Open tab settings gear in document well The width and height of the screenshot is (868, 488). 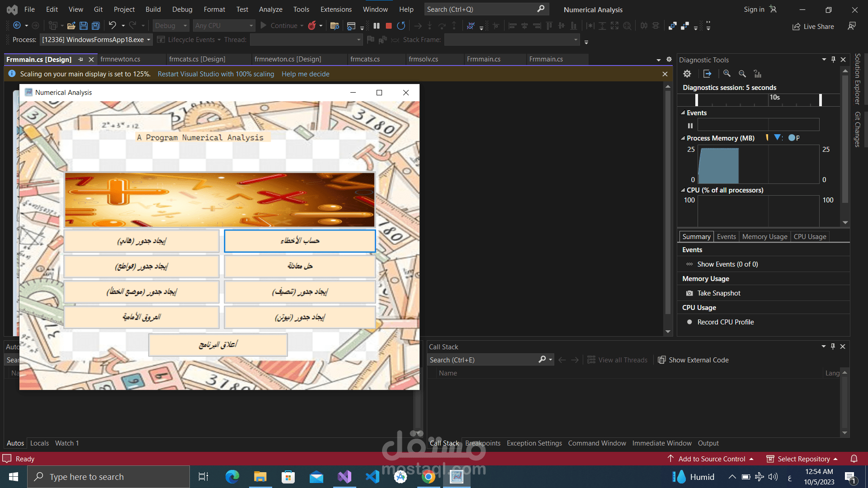669,59
